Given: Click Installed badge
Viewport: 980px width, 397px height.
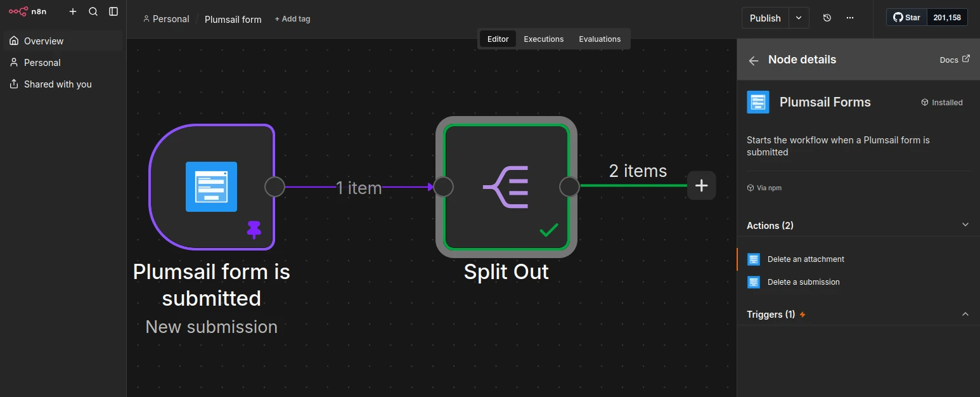Looking at the screenshot, I should pyautogui.click(x=942, y=102).
